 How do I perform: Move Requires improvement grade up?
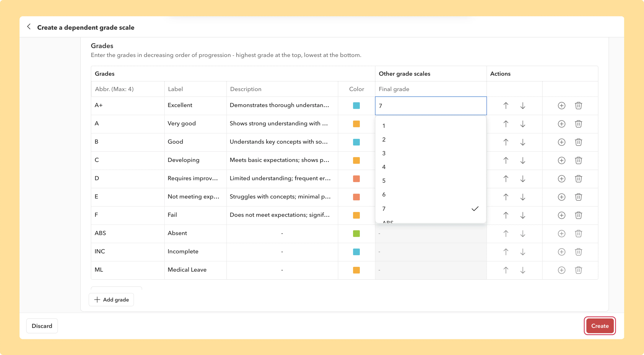[506, 179]
